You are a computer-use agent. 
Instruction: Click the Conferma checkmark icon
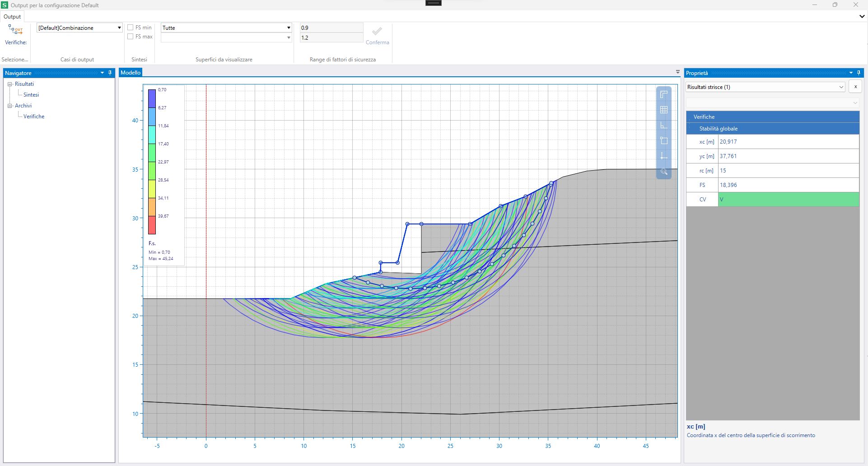pyautogui.click(x=377, y=31)
